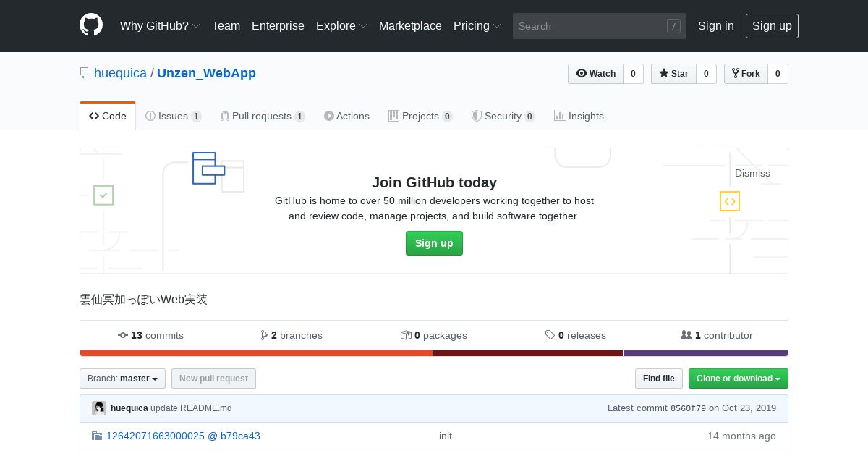Switch to the Issues tab
Viewport: 868px width, 456px height.
pos(174,116)
